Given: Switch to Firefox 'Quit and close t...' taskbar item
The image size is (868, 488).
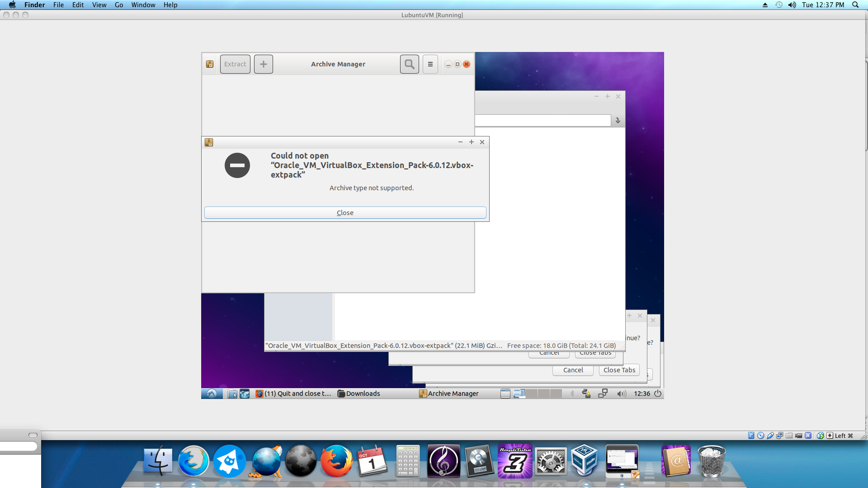Looking at the screenshot, I should pos(293,394).
